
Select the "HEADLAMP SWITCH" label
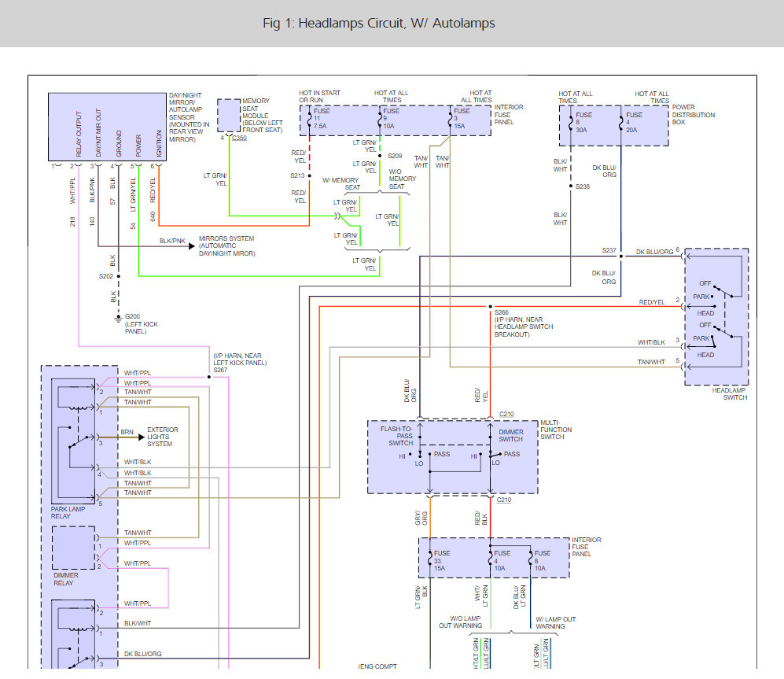730,394
